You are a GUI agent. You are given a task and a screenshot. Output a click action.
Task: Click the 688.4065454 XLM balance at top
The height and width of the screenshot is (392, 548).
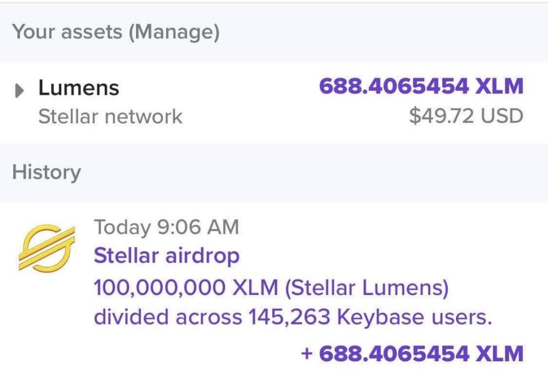421,87
